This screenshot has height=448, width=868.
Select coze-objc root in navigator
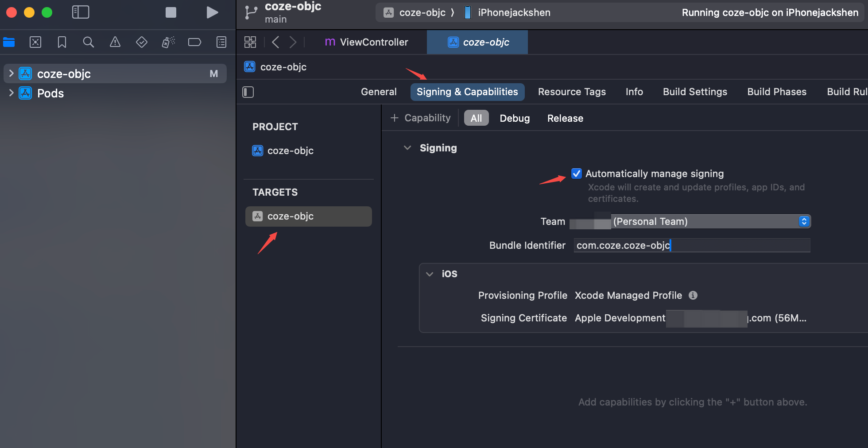(x=115, y=73)
